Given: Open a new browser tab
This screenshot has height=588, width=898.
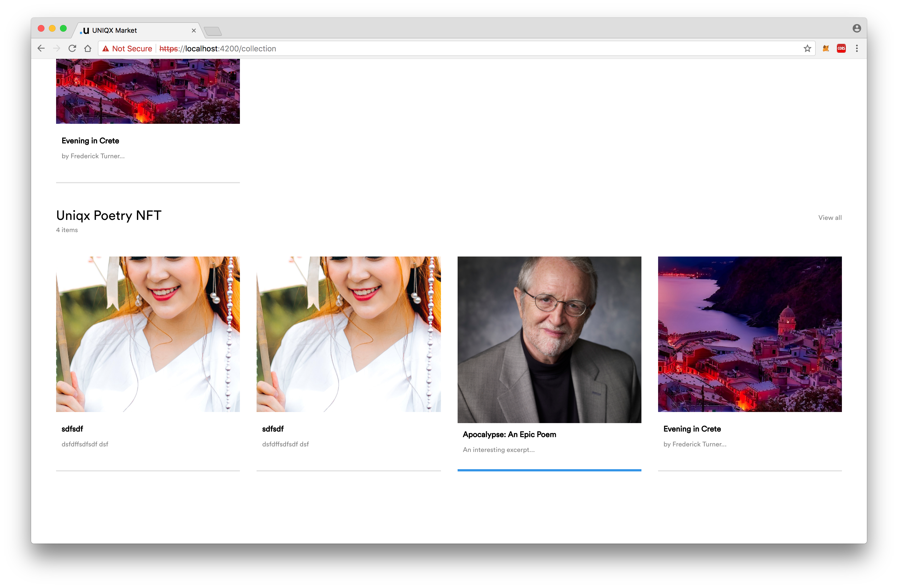Looking at the screenshot, I should 213,31.
